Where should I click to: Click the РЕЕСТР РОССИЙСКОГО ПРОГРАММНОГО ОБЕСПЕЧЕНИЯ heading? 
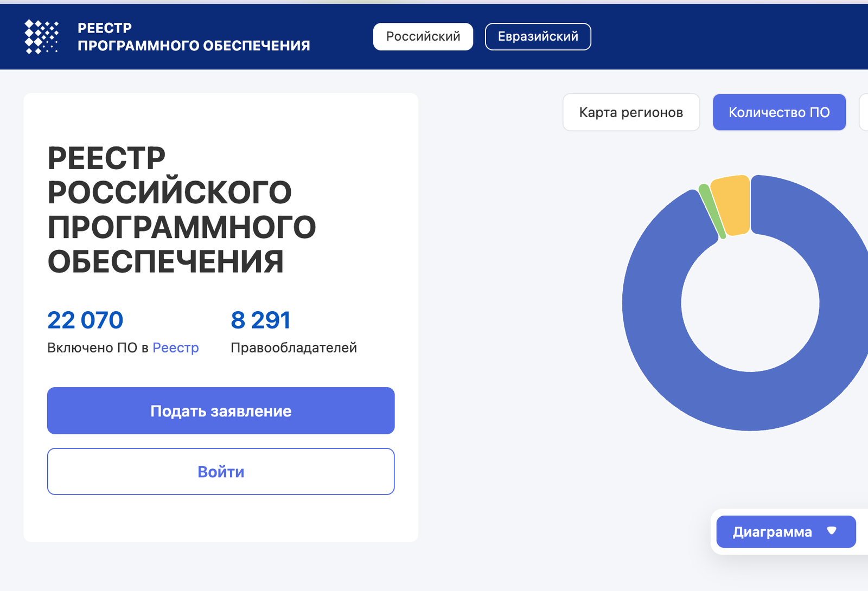click(x=182, y=210)
